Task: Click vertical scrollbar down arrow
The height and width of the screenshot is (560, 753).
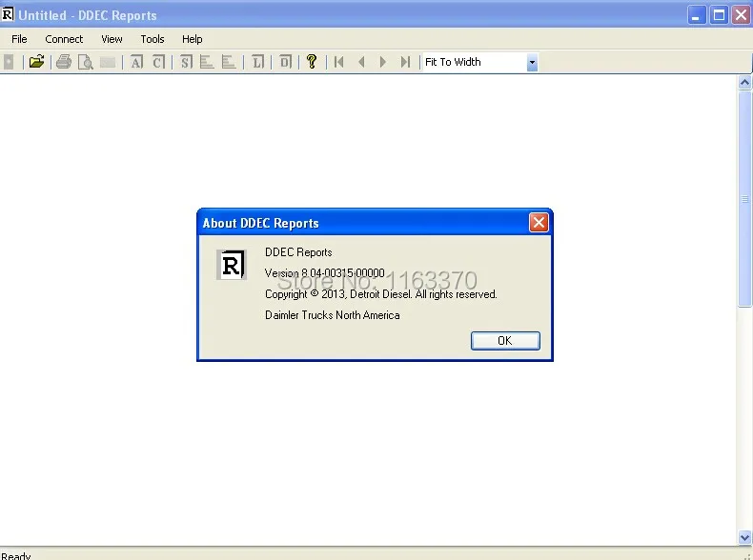Action: (744, 537)
